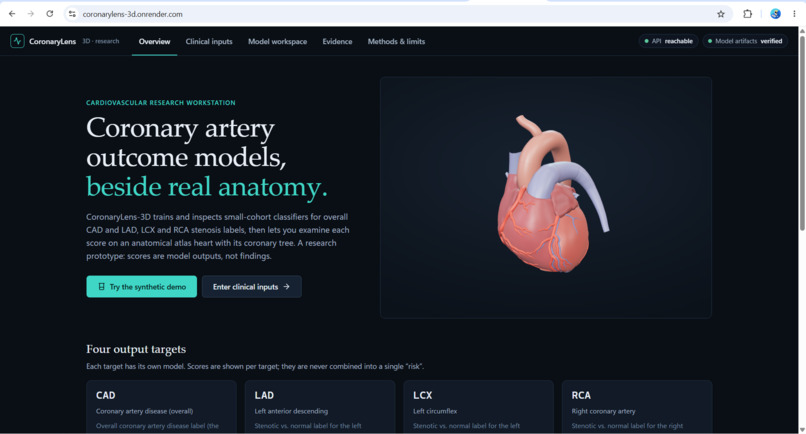
Task: Click the 'beside real anatomy.' headline text
Action: 207,186
